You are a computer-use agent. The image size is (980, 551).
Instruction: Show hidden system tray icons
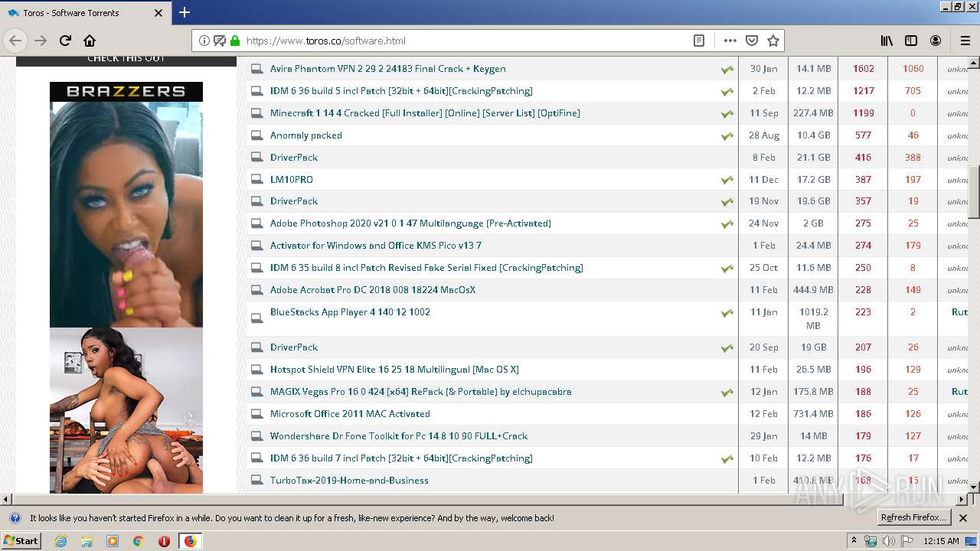[x=854, y=541]
